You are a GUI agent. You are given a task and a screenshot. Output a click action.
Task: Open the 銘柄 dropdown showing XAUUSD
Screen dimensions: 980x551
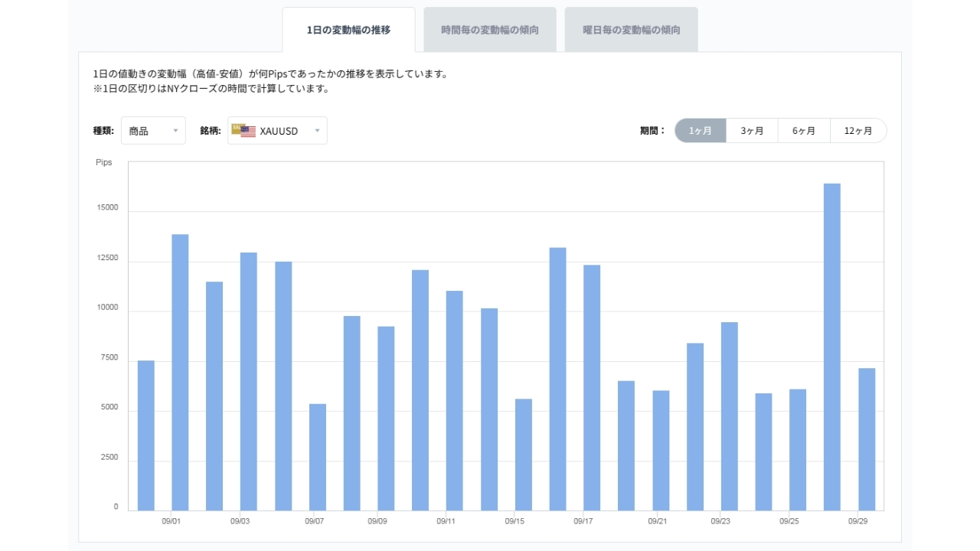pos(277,131)
